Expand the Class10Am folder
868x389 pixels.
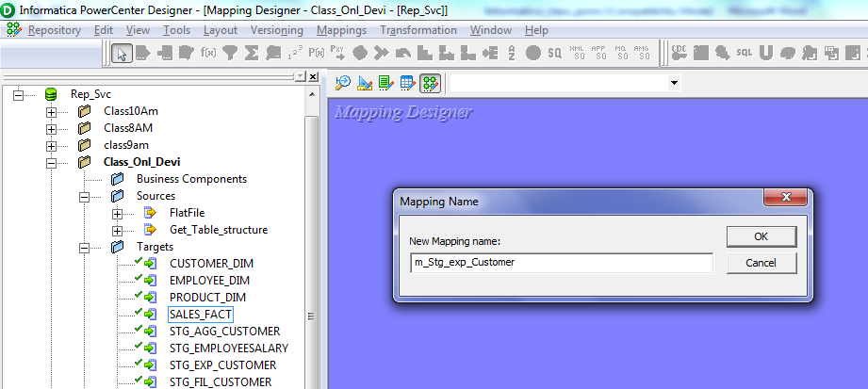point(52,112)
